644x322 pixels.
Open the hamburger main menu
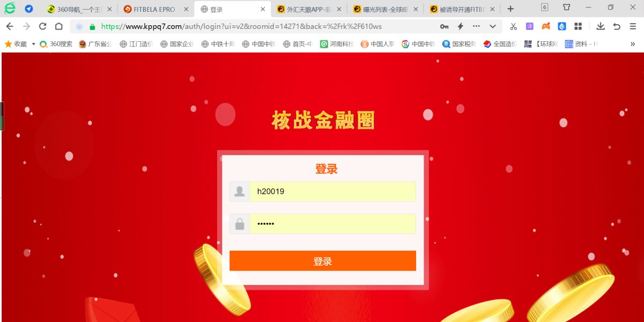coord(633,26)
